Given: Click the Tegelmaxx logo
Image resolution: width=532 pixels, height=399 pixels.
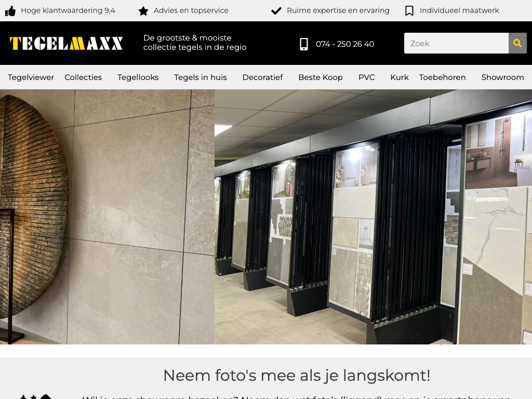Looking at the screenshot, I should pyautogui.click(x=66, y=44).
